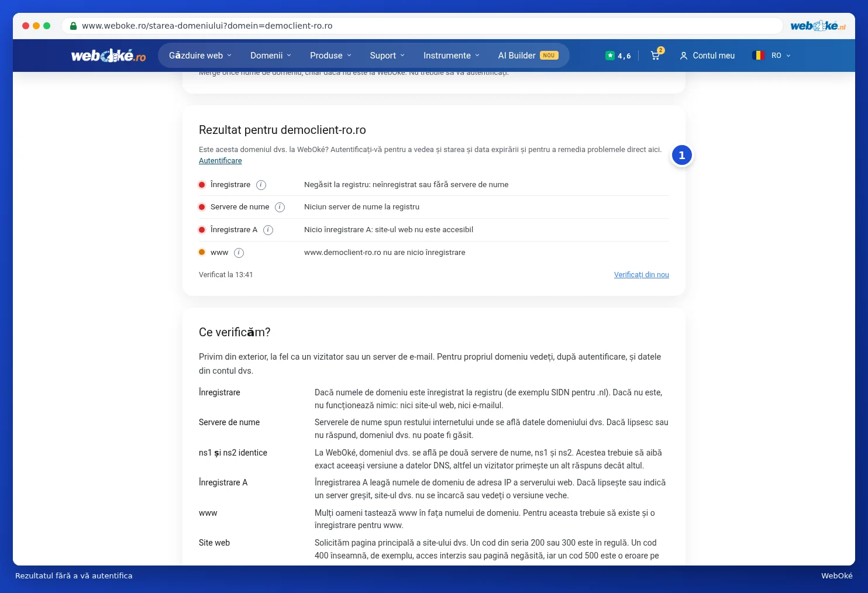Click 'Nicio înregistrare A' status message
The image size is (868, 593).
click(x=388, y=230)
